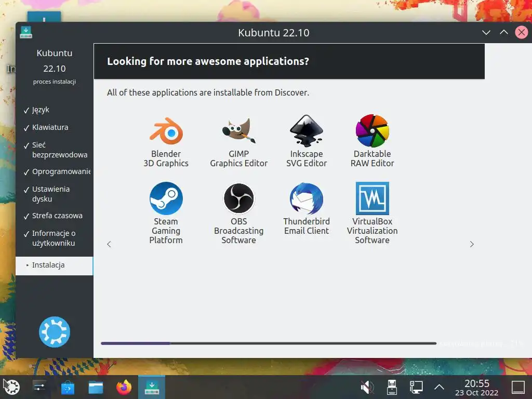Launch Firefox from the taskbar
This screenshot has width=532, height=399.
[x=124, y=387]
